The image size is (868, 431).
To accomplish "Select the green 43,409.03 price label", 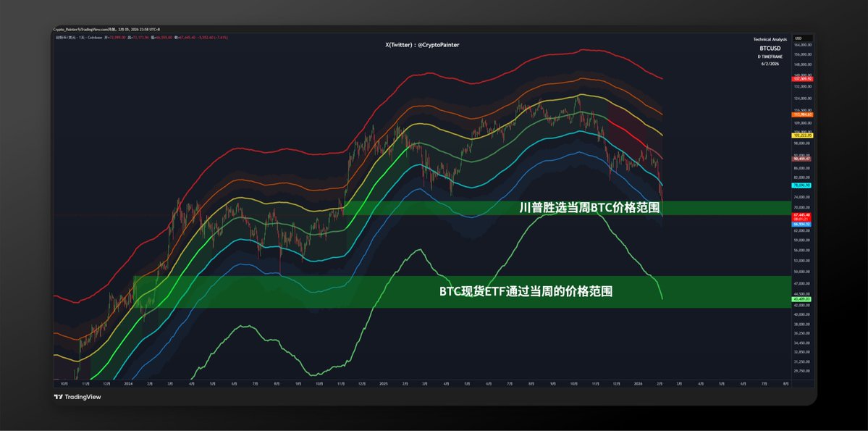I will point(802,299).
